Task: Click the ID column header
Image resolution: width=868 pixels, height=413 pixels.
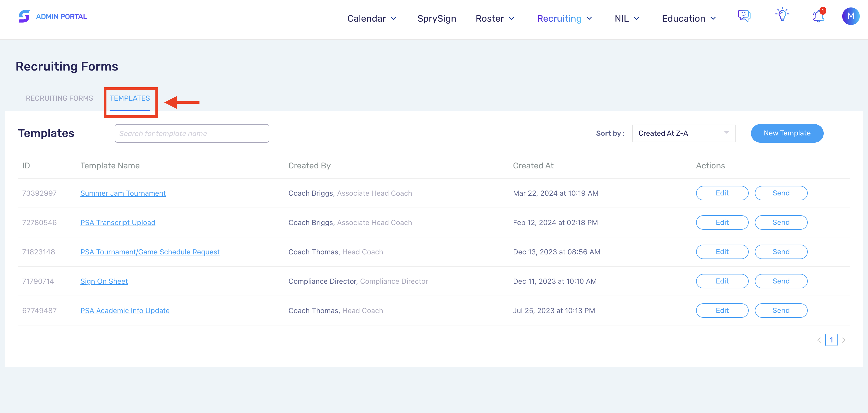Action: (x=26, y=165)
